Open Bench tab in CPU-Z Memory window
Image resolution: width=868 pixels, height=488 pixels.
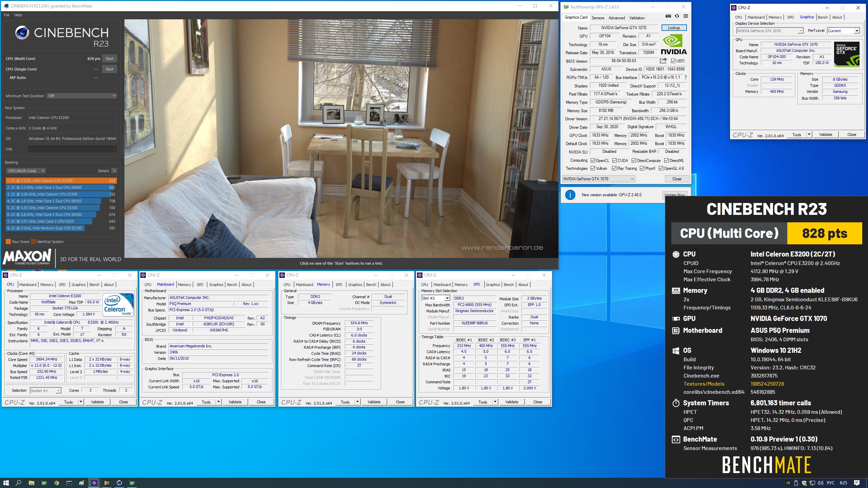point(371,285)
